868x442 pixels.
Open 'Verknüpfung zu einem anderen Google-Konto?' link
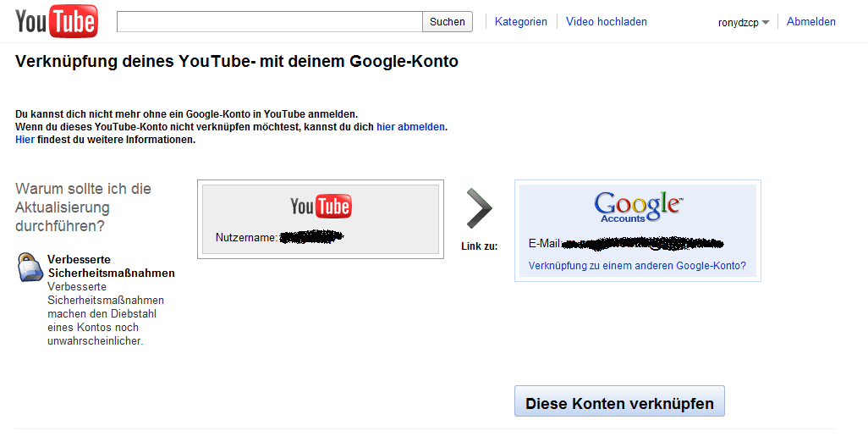click(637, 266)
